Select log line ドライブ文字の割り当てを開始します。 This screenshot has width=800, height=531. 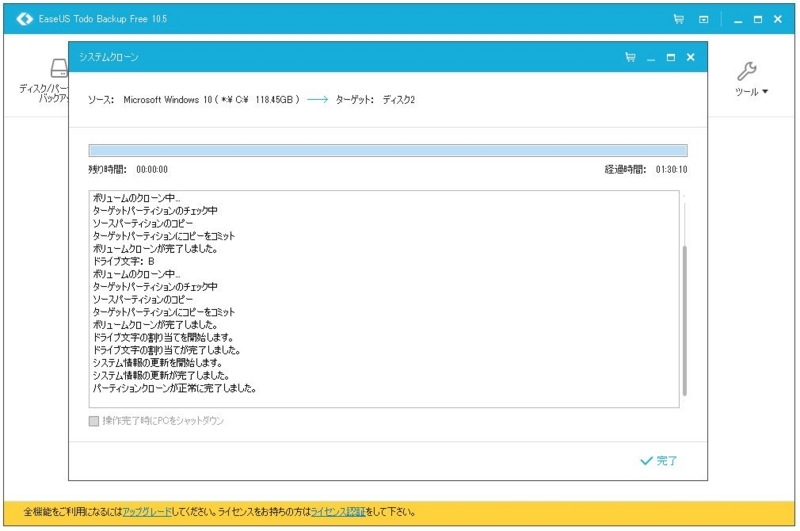(x=163, y=338)
